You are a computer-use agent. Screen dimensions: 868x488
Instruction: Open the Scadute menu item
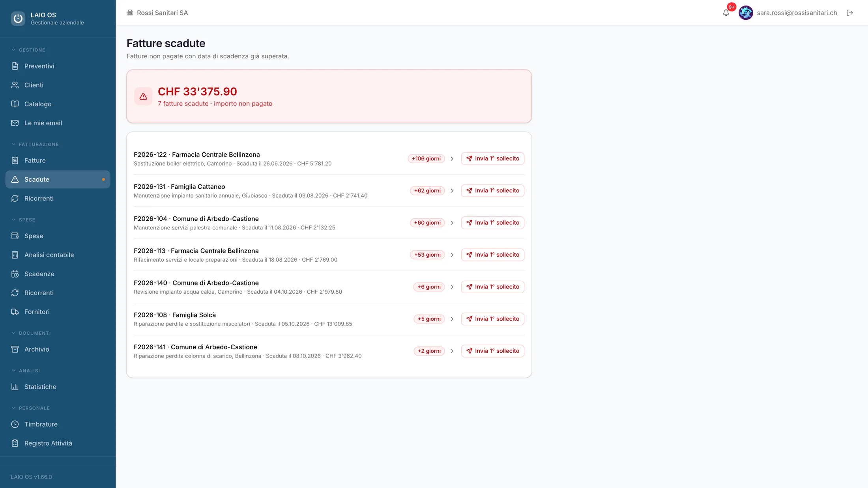coord(58,179)
